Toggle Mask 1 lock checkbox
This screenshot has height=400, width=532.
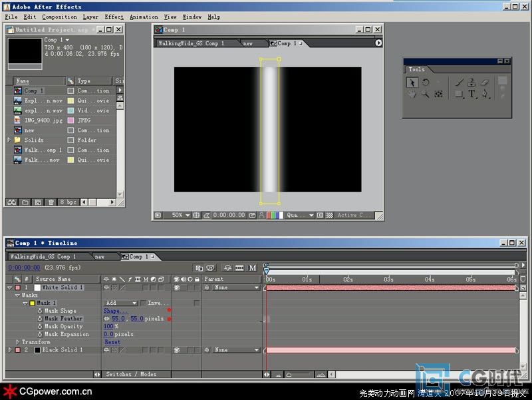click(196, 303)
